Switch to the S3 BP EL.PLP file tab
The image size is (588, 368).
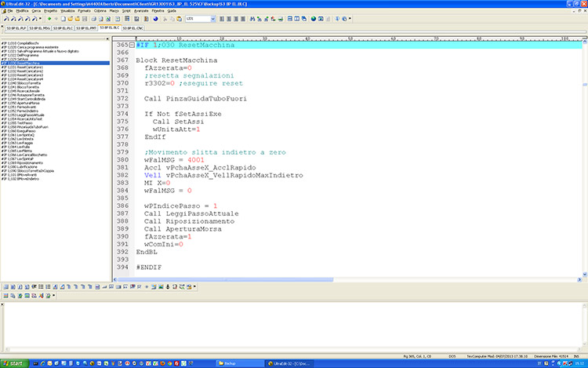(16, 28)
